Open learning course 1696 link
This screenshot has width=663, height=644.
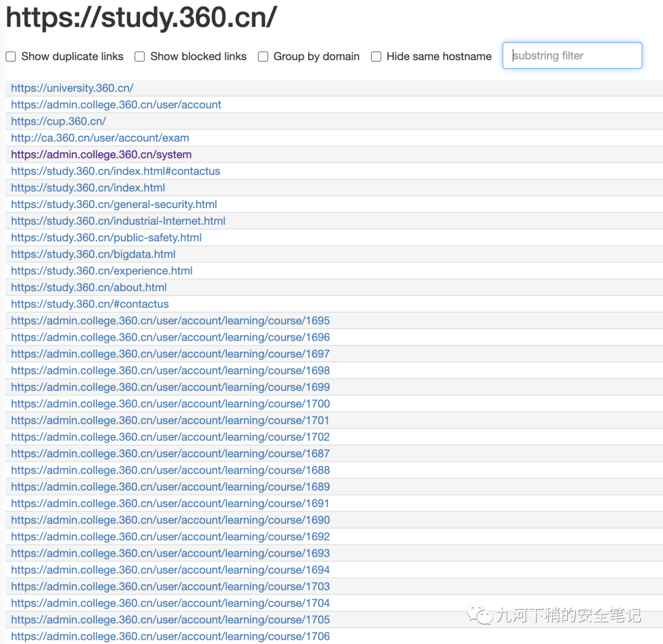pyautogui.click(x=171, y=337)
